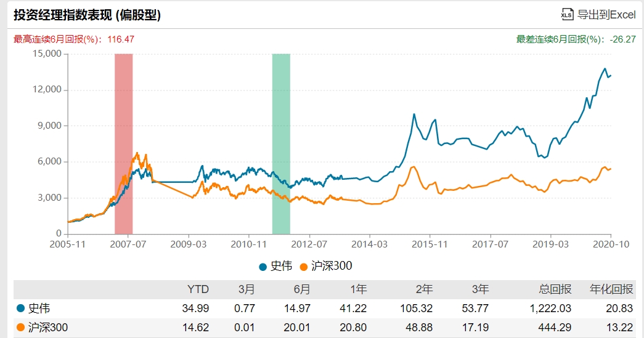Viewport: 644px width, 338px height.
Task: Click the 15,000 y-axis label
Action: pos(47,54)
